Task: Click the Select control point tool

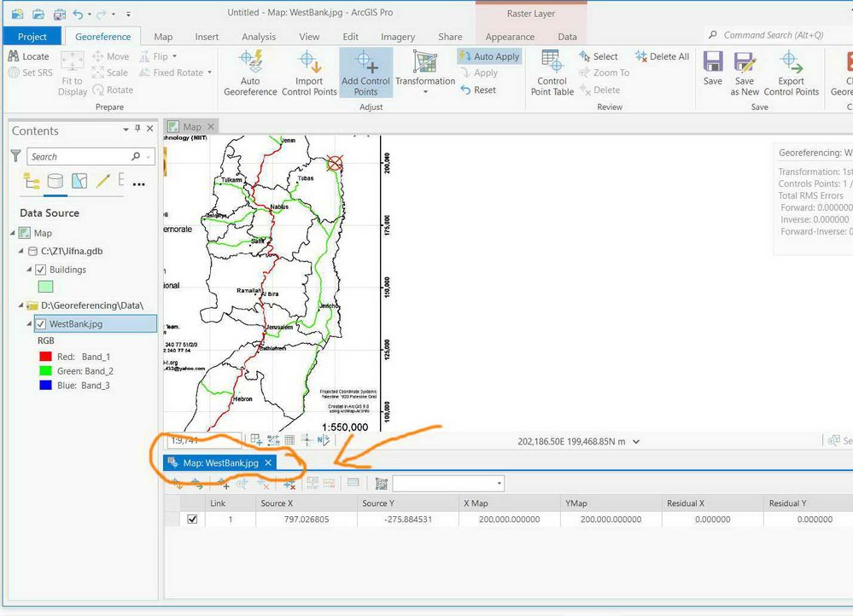Action: click(599, 56)
